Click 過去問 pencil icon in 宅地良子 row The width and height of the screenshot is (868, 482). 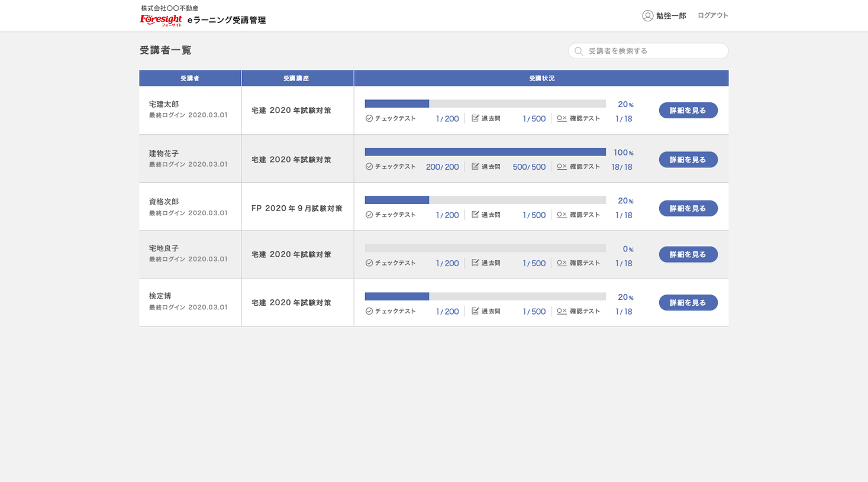[x=475, y=263]
